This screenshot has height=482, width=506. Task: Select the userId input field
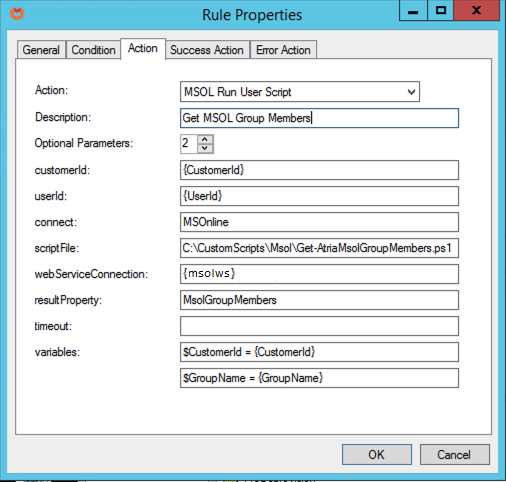pos(319,196)
